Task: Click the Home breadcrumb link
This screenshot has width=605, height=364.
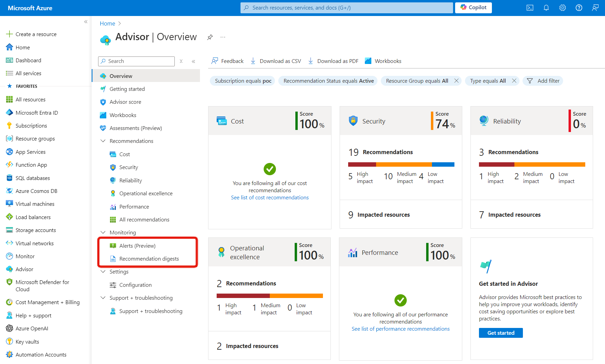Action: tap(107, 23)
